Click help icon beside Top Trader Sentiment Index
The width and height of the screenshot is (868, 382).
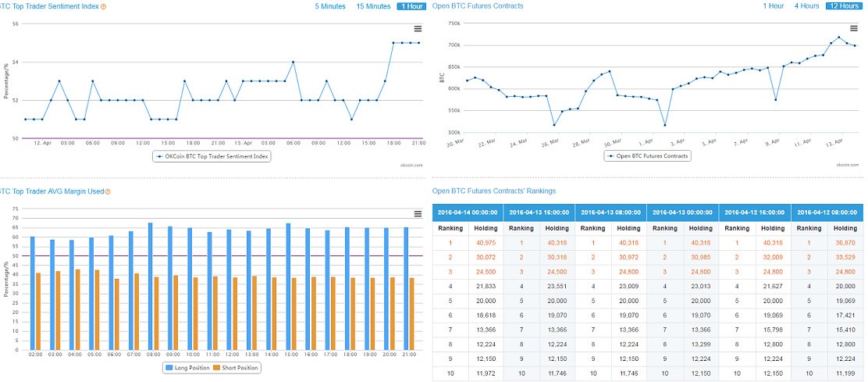104,7
